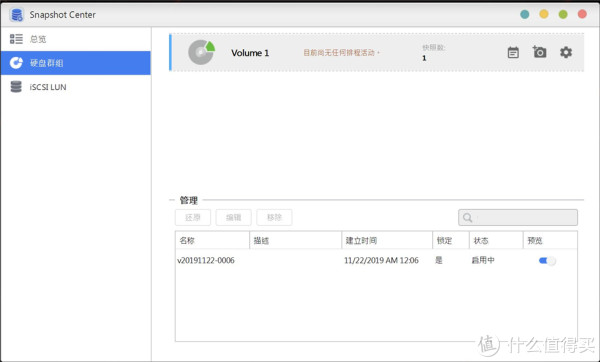This screenshot has height=362, width=600.
Task: Sort by 名称 column header
Action: pyautogui.click(x=212, y=240)
